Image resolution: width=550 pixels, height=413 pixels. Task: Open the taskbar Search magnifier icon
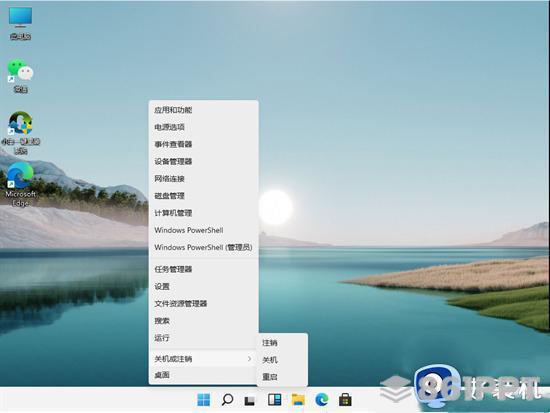227,399
